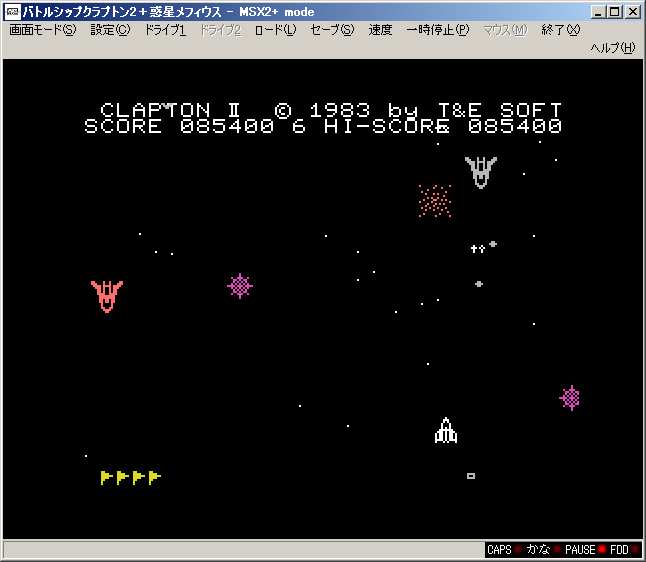This screenshot has width=646, height=562.
Task: Open the 設定(C) settings menu
Action: [x=110, y=30]
